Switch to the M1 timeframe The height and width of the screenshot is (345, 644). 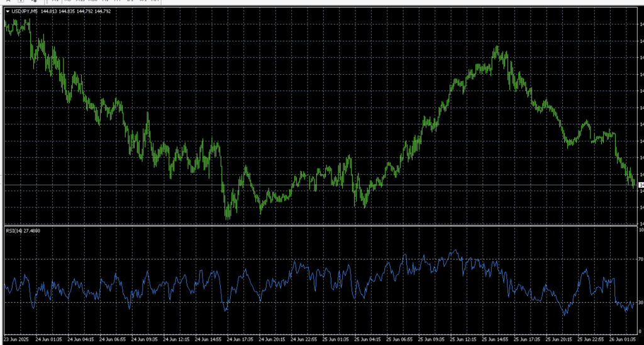click(x=55, y=1)
